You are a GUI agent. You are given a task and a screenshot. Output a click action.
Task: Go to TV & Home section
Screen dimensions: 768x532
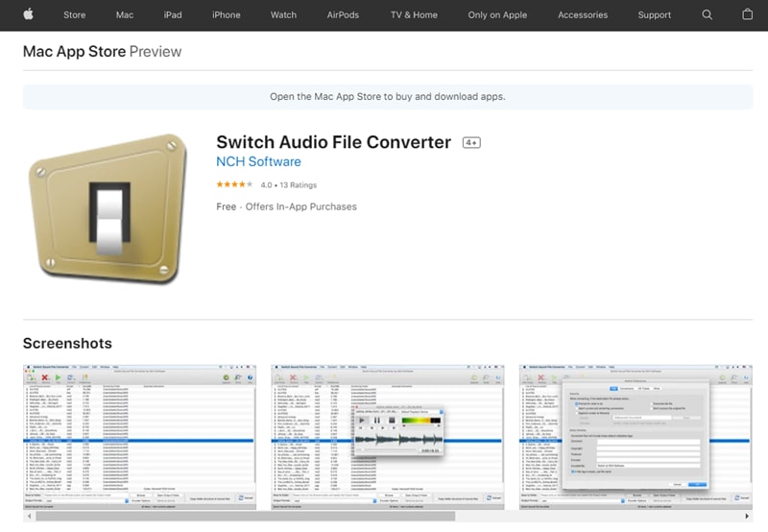pyautogui.click(x=414, y=15)
